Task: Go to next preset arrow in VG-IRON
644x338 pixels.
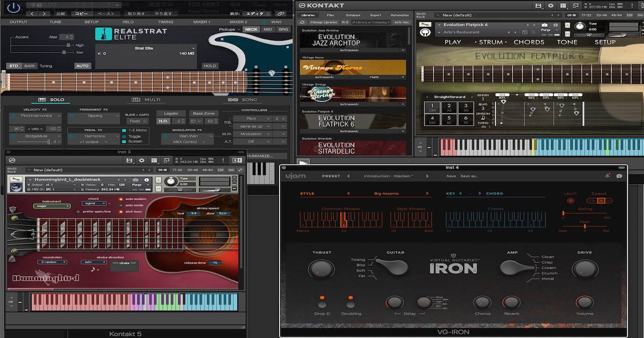Action: [427, 176]
